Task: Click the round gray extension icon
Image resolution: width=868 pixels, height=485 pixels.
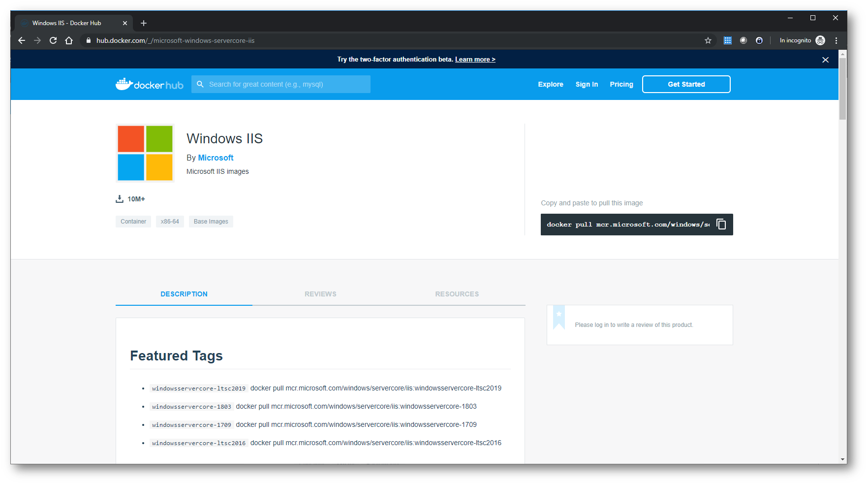Action: 744,40
